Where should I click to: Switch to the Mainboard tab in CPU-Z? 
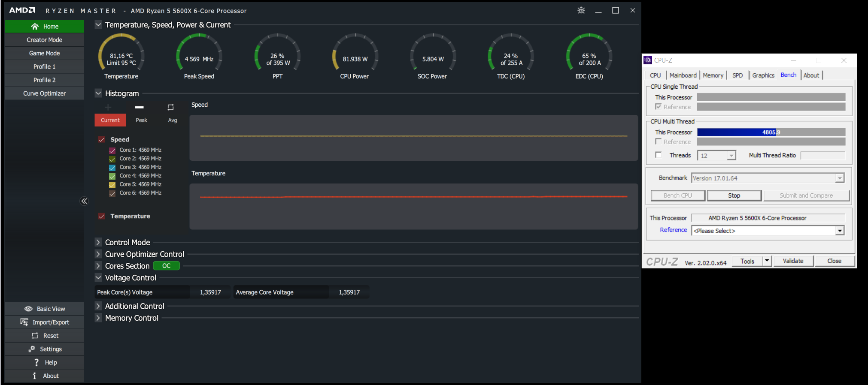coord(683,75)
